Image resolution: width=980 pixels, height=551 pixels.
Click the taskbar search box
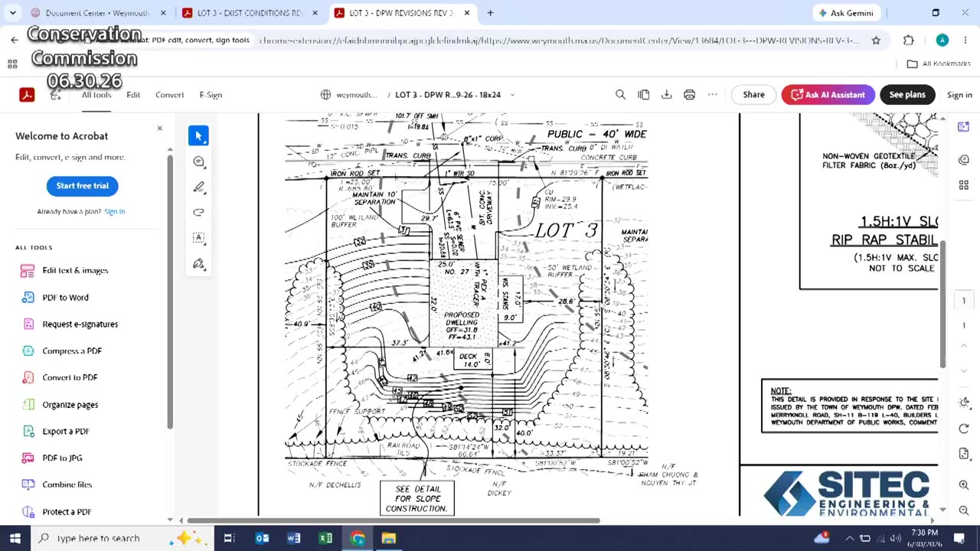click(x=122, y=538)
